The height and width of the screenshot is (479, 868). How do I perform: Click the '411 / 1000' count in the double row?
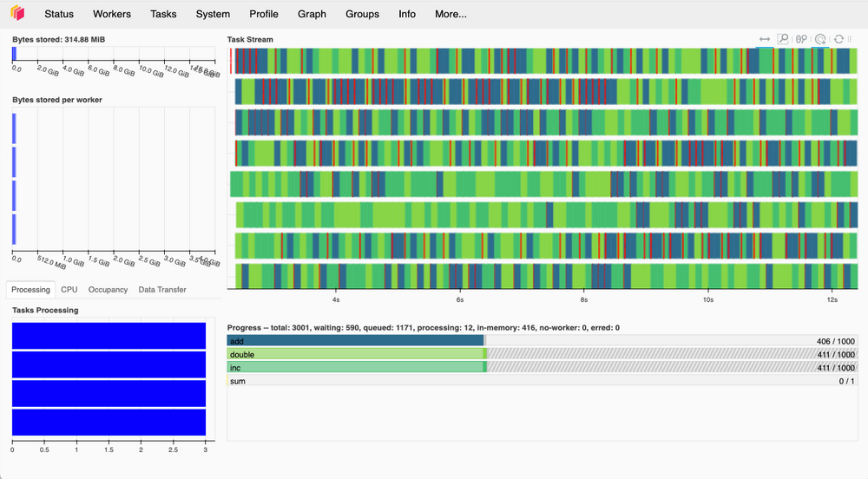[x=836, y=355]
